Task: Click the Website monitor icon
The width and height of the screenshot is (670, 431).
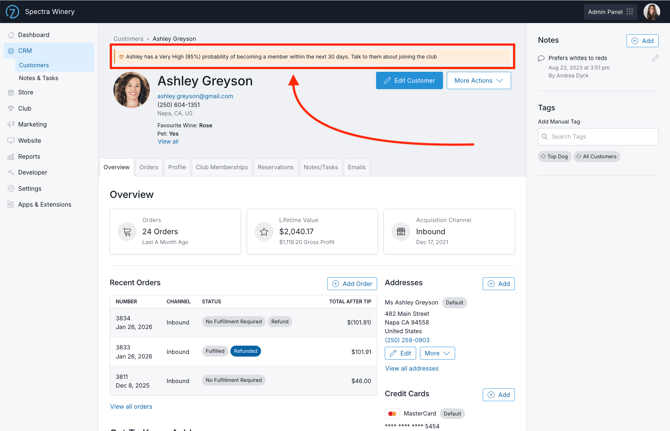Action: tap(11, 141)
